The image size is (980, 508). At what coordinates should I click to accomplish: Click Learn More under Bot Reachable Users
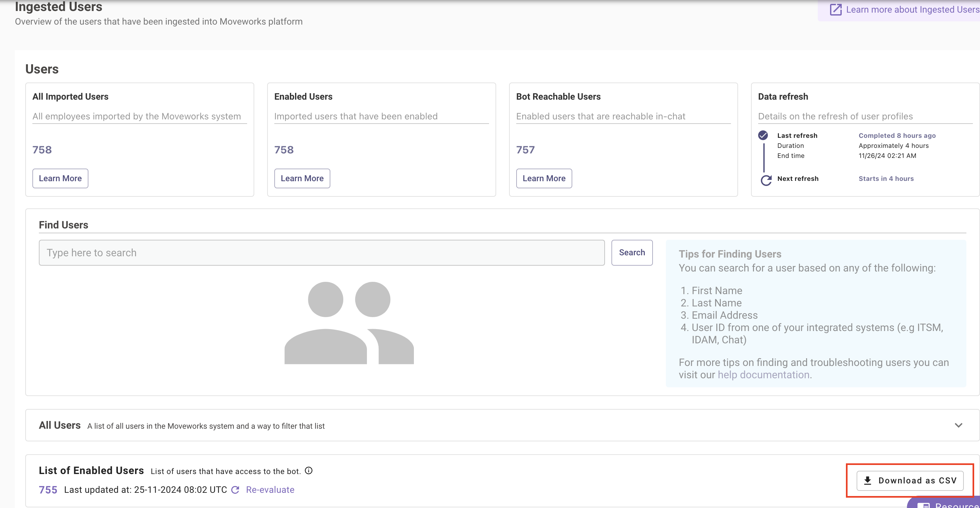544,178
